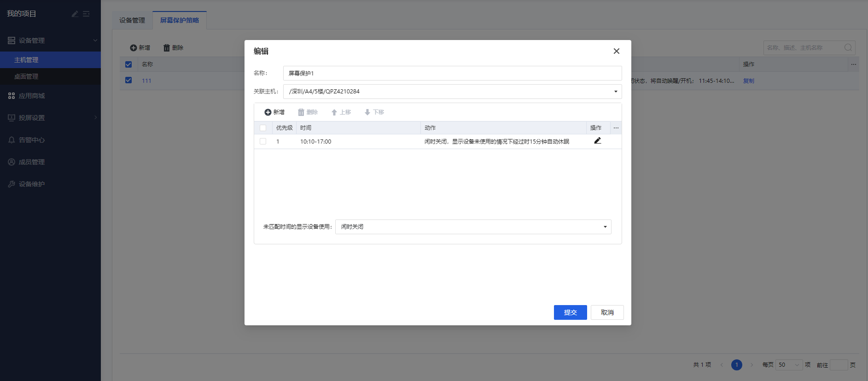The width and height of the screenshot is (868, 381).
Task: Collapse the sidebar menu icon
Action: coord(86,14)
